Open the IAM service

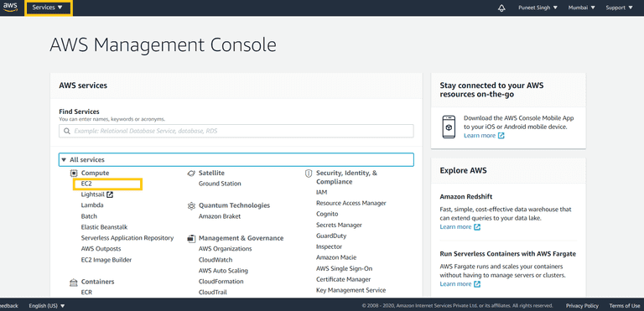(x=322, y=192)
